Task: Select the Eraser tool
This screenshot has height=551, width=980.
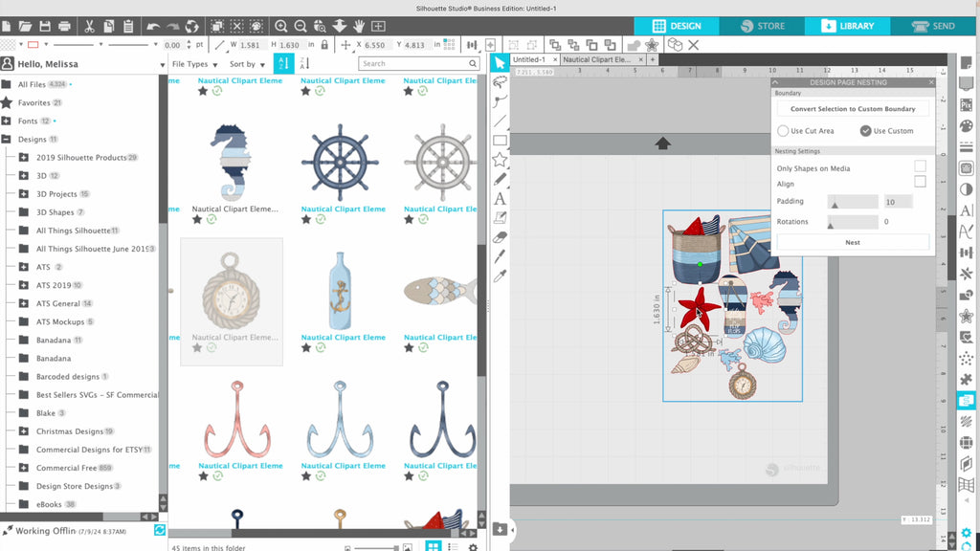Action: 500,237
